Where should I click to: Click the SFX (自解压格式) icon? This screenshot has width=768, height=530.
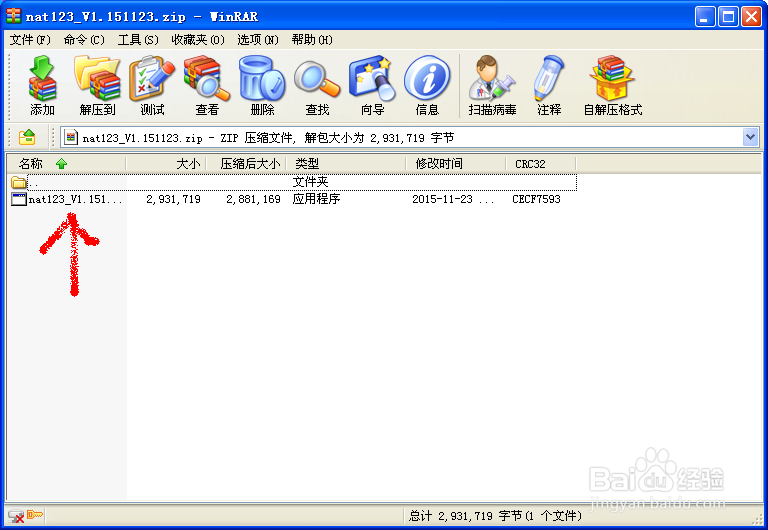pos(613,85)
